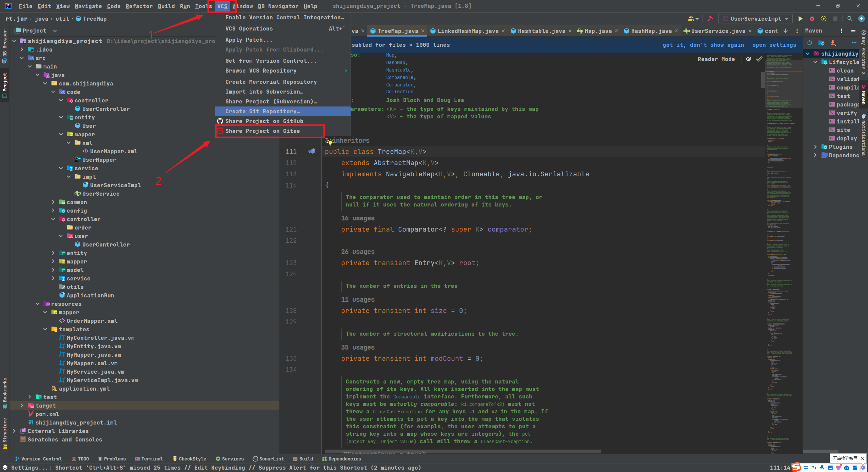Screen dimensions: 868x472
Task: Open Maven panel three-dot options
Action: click(841, 31)
